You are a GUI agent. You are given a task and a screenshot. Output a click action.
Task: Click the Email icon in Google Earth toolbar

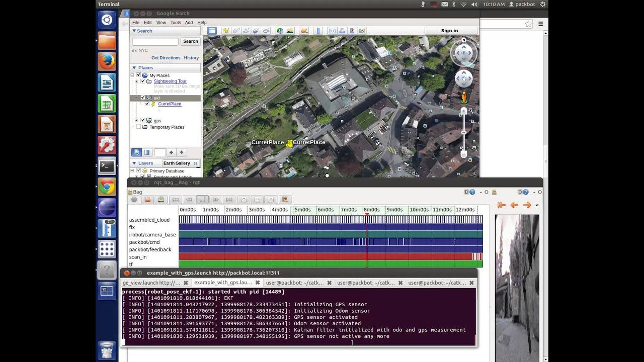point(332,31)
